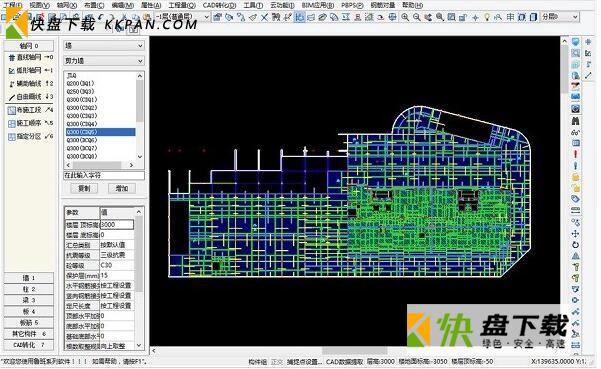Click the binoculars icon in right toolbar
601x369 pixels.
point(575,121)
